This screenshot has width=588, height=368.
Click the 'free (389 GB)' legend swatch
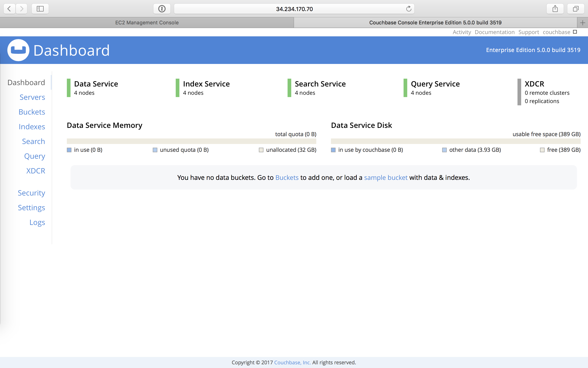[x=542, y=150]
